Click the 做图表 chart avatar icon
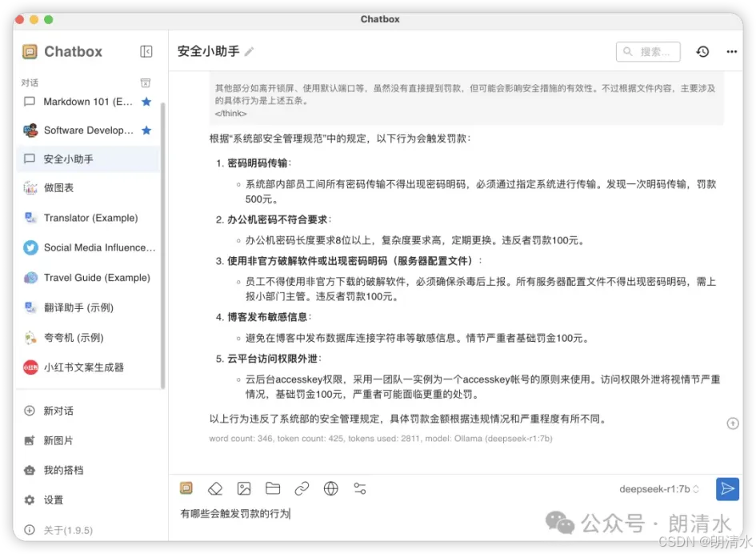 coord(30,187)
